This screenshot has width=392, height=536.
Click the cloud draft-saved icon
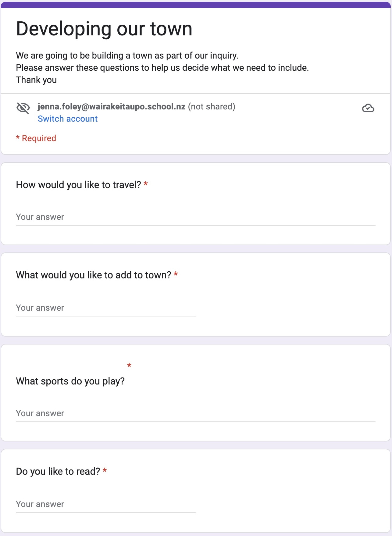pos(368,108)
